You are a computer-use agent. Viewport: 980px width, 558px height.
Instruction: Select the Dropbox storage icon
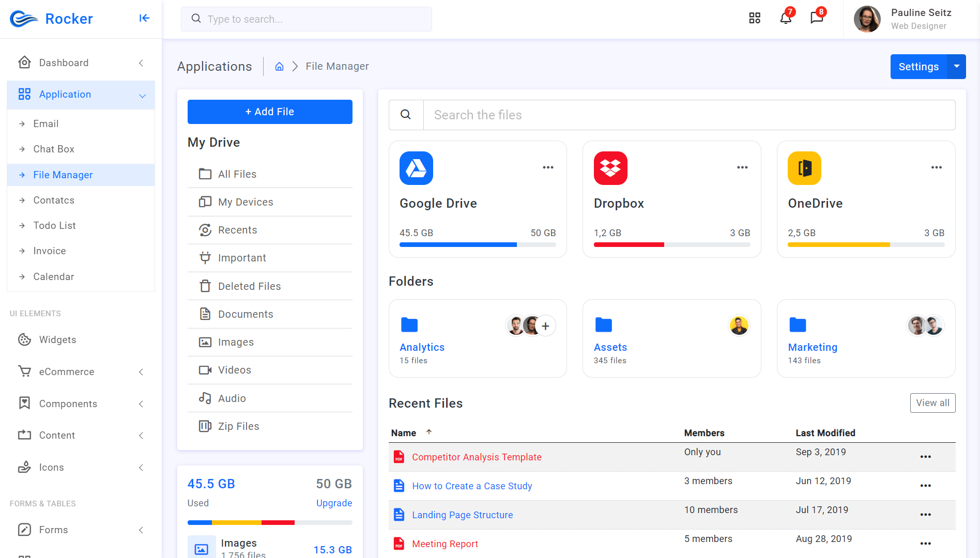(x=610, y=168)
